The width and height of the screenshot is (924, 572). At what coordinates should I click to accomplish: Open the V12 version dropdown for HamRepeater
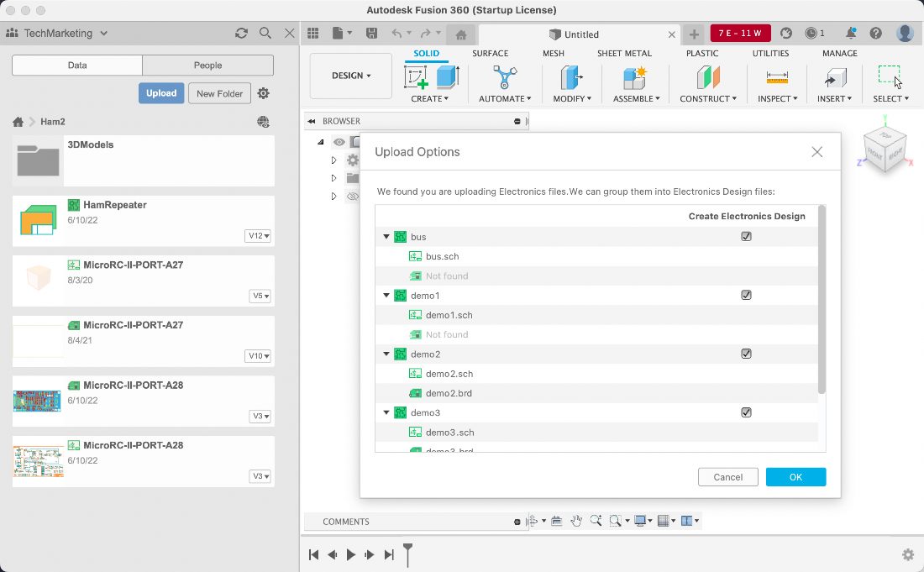pyautogui.click(x=258, y=236)
